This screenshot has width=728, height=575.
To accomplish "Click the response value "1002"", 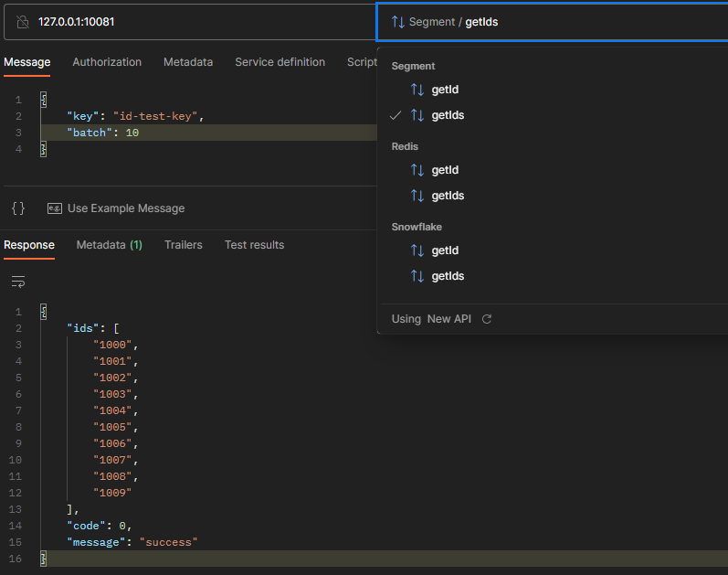I will click(x=112, y=378).
